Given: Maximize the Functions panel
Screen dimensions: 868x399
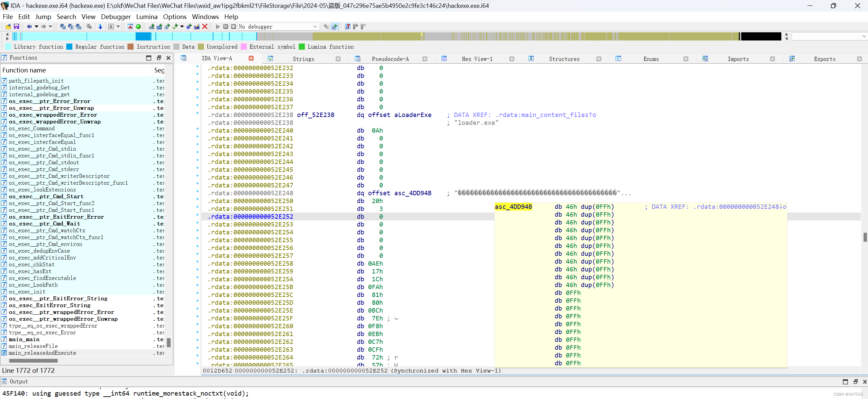Looking at the screenshot, I should pos(149,58).
